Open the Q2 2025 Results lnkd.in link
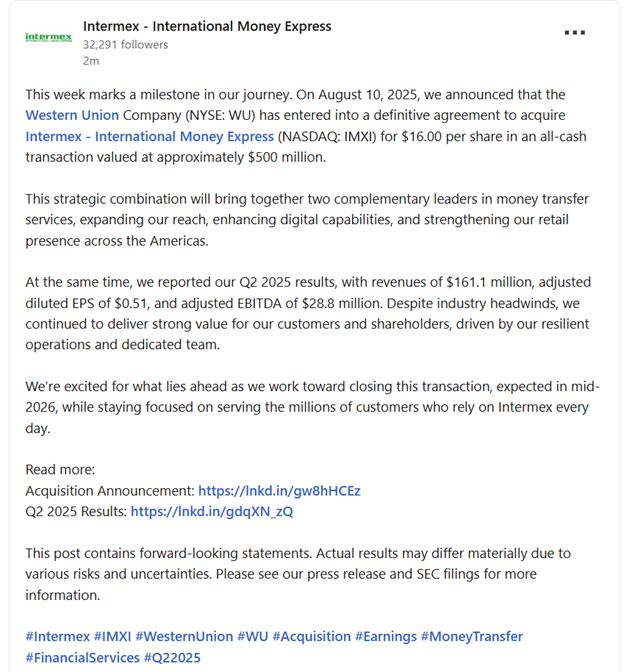This screenshot has width=624, height=672. click(212, 511)
